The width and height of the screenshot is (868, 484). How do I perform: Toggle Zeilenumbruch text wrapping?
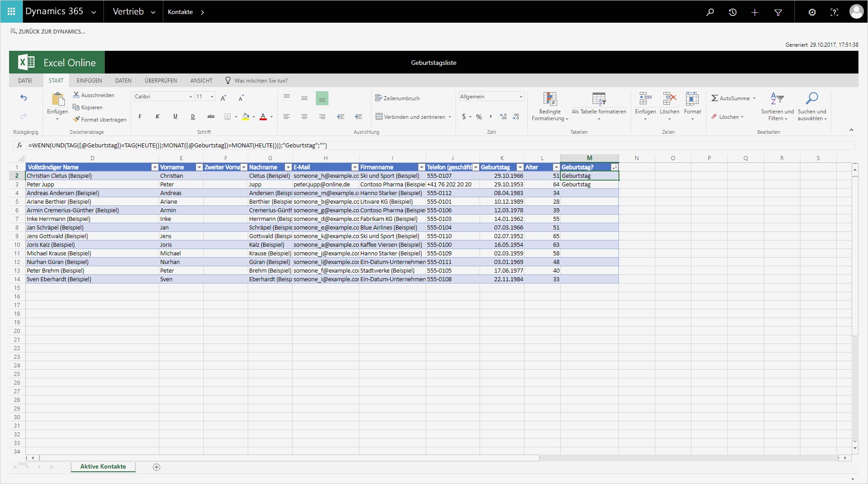coord(397,98)
